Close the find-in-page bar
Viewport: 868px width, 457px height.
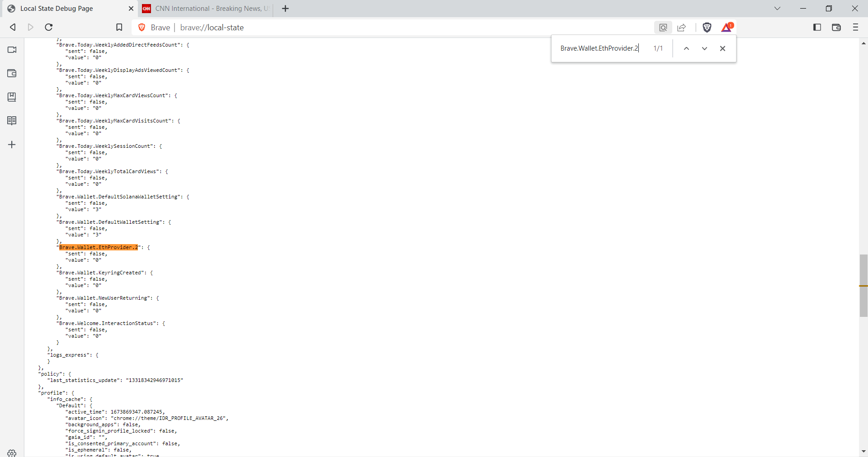(722, 48)
